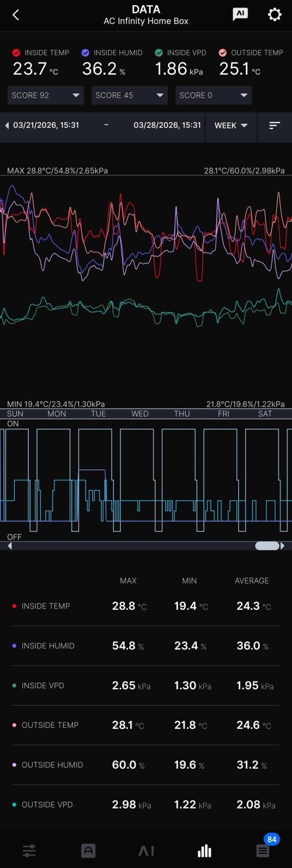Image resolution: width=292 pixels, height=868 pixels.
Task: Click the chart horizontal scrollbar thumb
Action: click(x=267, y=546)
